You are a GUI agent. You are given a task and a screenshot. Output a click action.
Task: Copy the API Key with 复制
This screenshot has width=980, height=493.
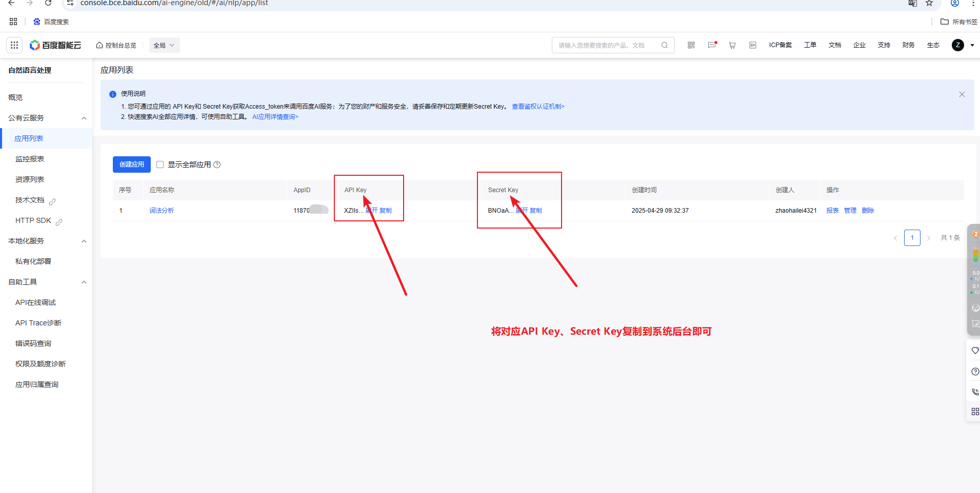click(x=386, y=211)
